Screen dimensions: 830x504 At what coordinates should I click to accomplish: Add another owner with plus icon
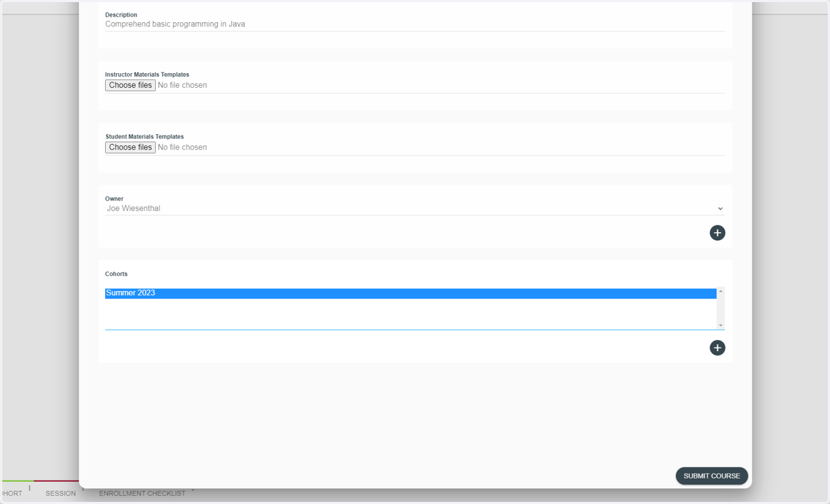coord(717,233)
